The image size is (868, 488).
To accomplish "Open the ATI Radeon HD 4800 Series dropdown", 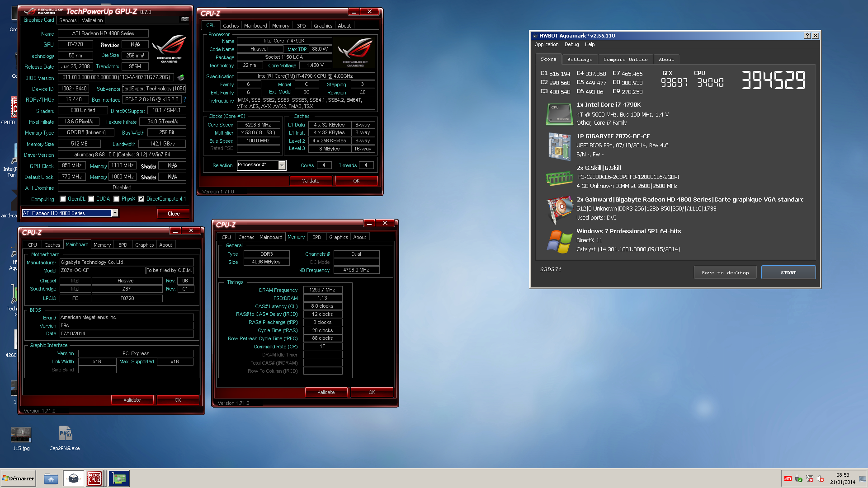I will click(115, 213).
